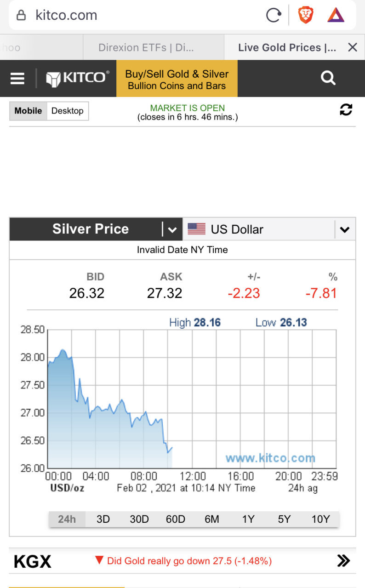Image resolution: width=365 pixels, height=588 pixels.
Task: Open Brave Rewards triangle icon
Action: point(336,15)
